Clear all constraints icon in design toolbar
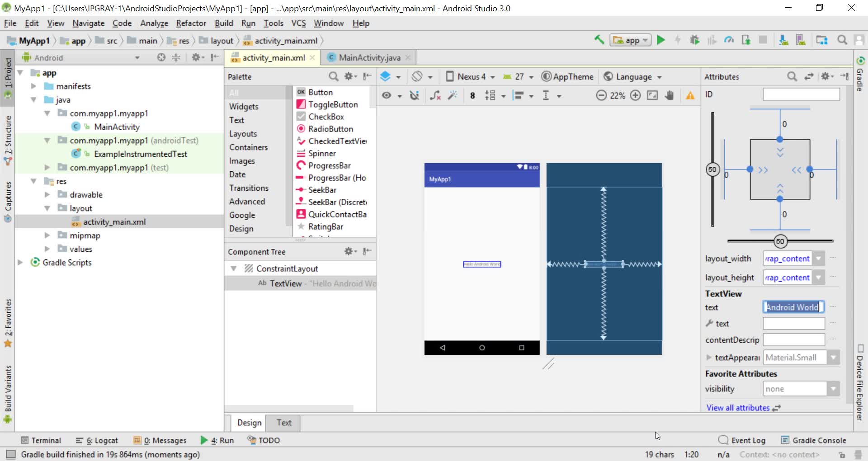Viewport: 868px width, 461px height. point(435,95)
